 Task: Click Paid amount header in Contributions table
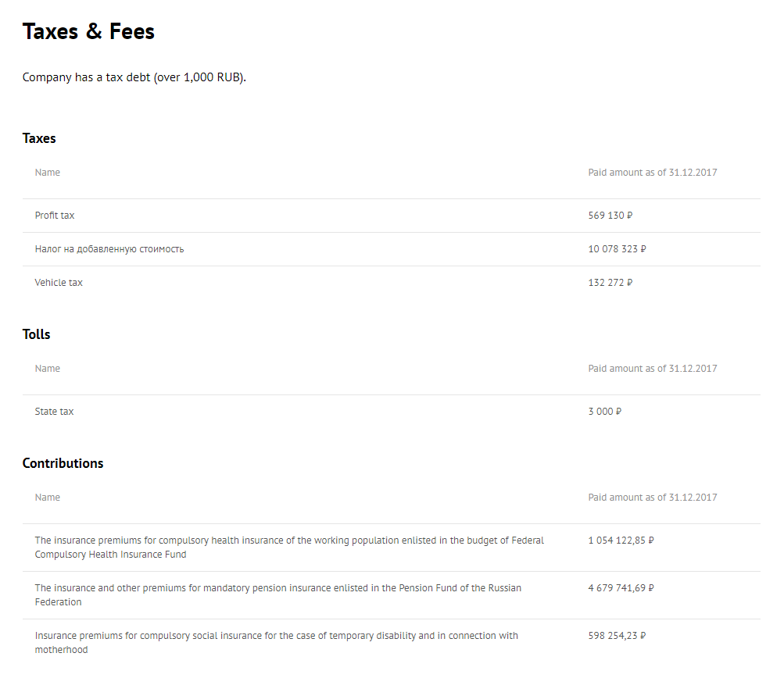(x=653, y=497)
